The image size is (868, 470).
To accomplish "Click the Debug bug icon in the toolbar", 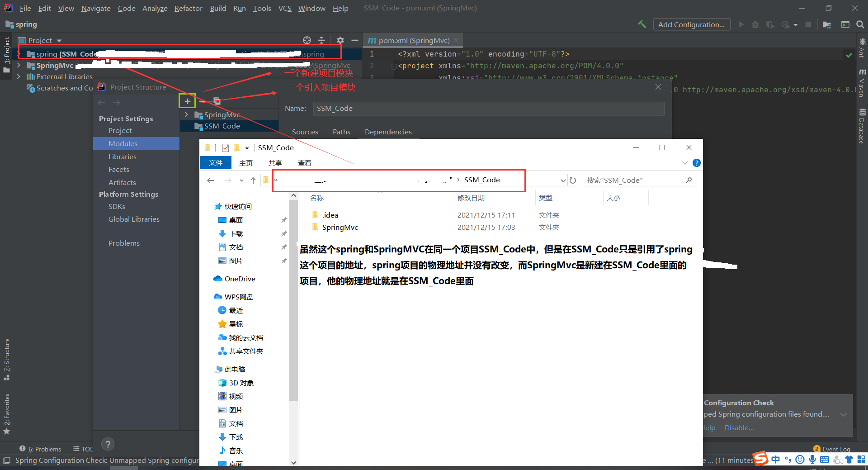I will click(755, 24).
